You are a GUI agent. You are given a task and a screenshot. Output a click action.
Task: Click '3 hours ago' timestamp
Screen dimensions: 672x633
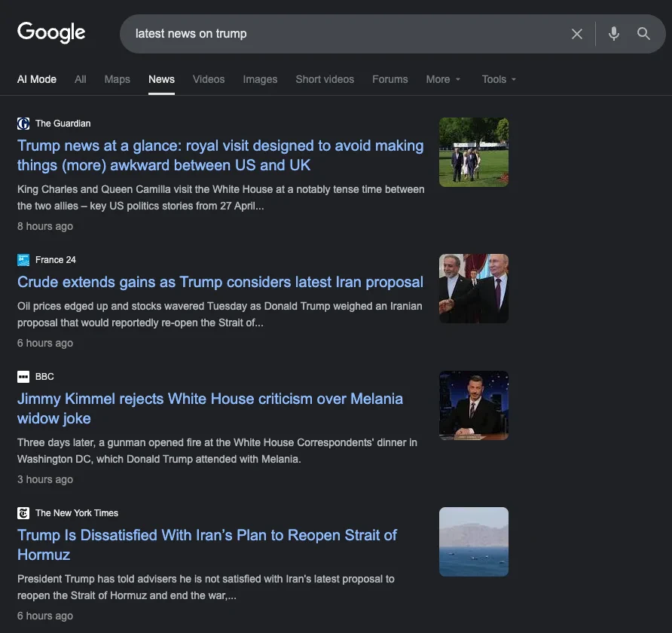point(45,479)
